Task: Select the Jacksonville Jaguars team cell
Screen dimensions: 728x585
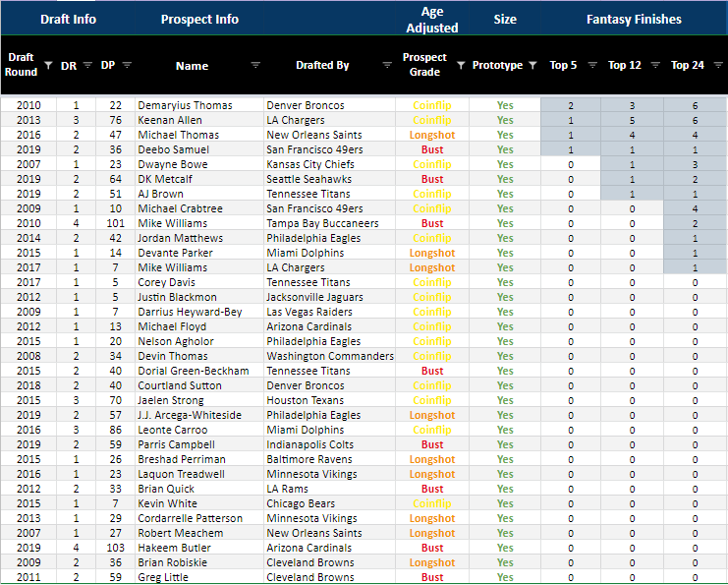Action: click(x=330, y=297)
